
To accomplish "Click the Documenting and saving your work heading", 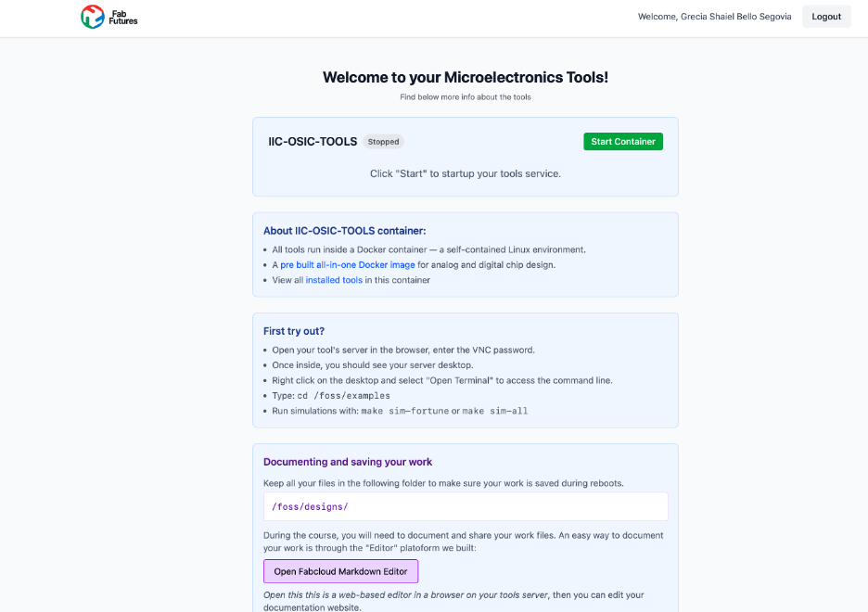I will coord(347,462).
